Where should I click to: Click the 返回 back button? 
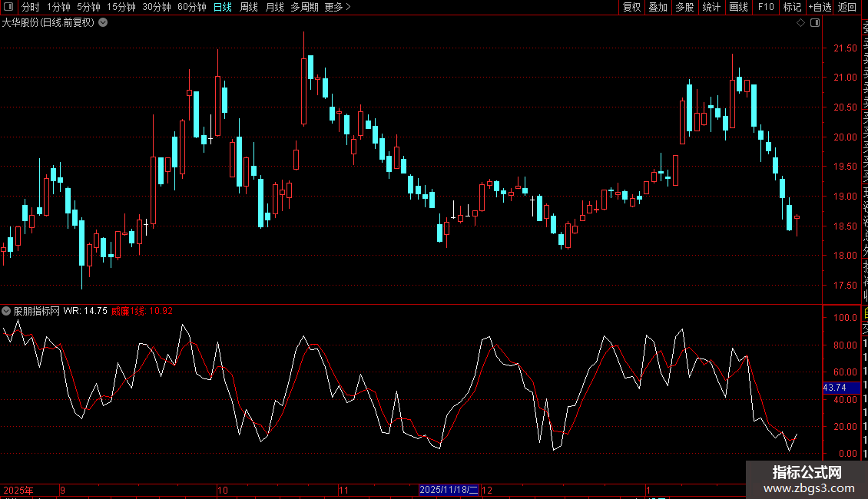pyautogui.click(x=847, y=7)
